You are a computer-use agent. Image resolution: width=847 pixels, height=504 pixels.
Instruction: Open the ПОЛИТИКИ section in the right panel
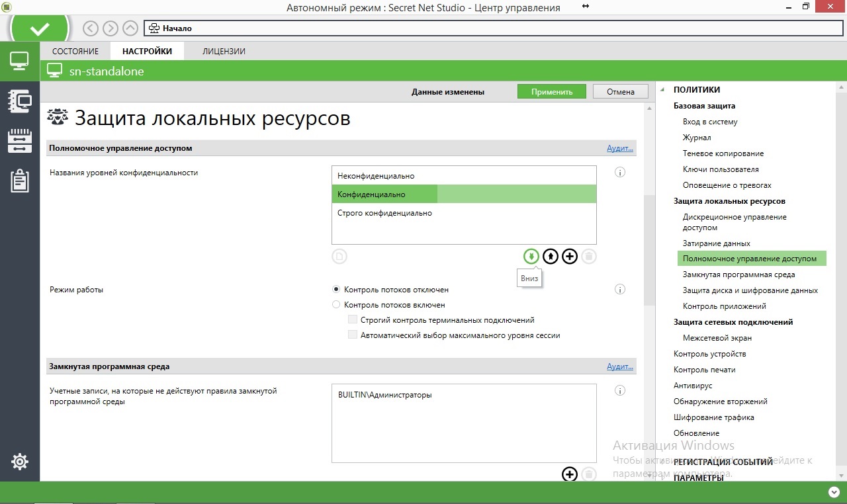[697, 90]
